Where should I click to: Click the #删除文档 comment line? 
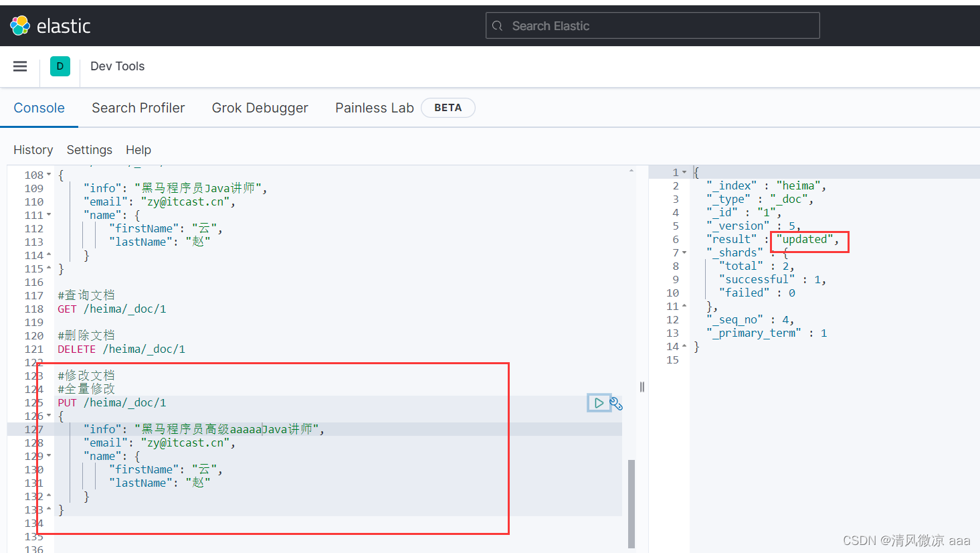(x=86, y=335)
